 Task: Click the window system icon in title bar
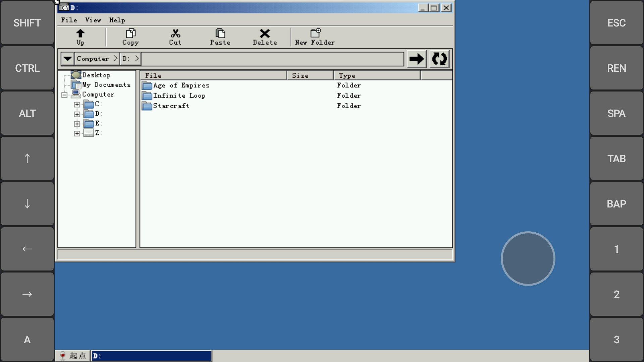click(x=64, y=8)
